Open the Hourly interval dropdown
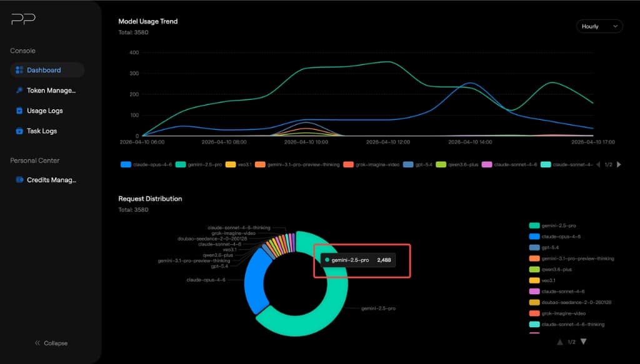Viewport: 640px width, 364px height. [x=599, y=26]
